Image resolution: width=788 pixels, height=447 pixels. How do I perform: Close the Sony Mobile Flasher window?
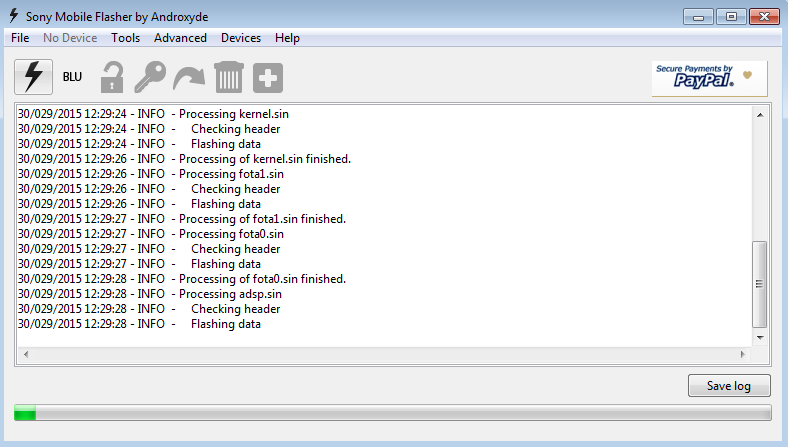point(764,17)
